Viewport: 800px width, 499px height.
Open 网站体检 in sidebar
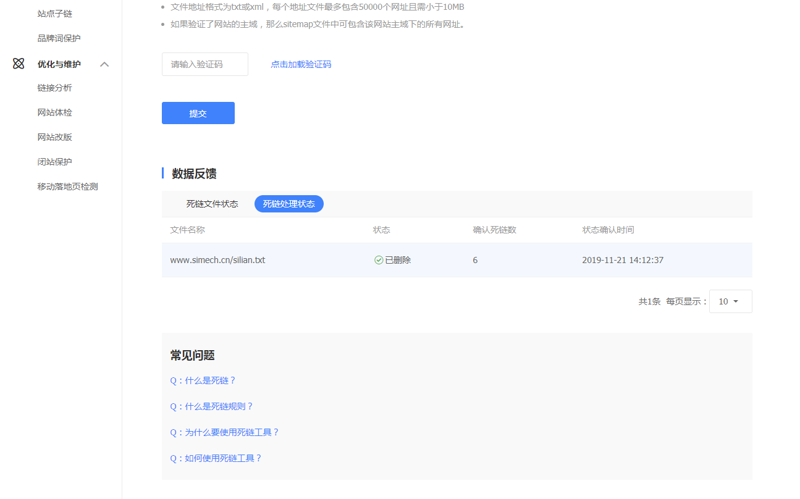[55, 112]
